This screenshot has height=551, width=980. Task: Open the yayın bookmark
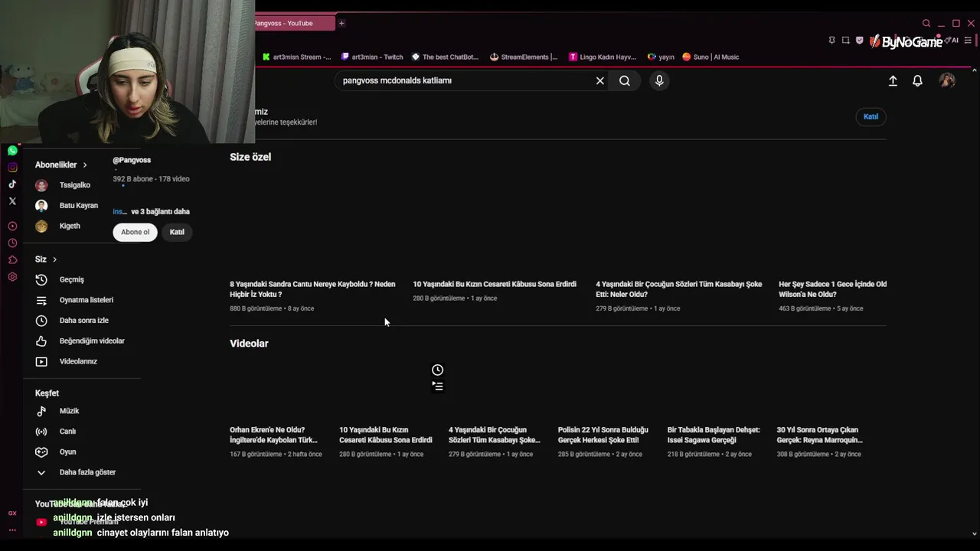[661, 57]
